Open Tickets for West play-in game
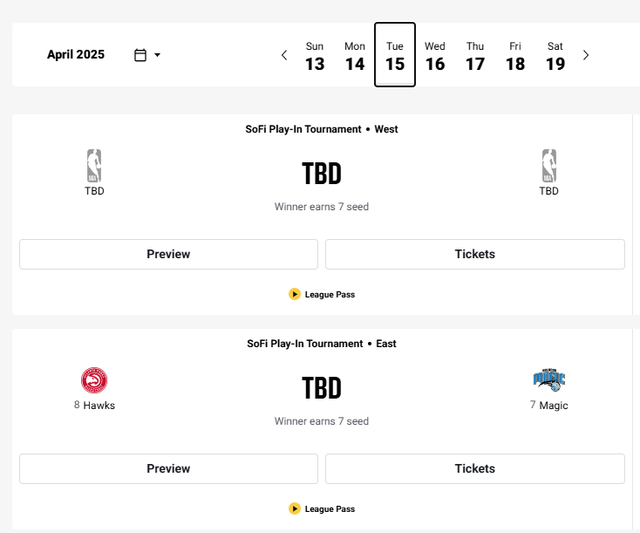Screen dimensions: 640x533 [x=475, y=254]
